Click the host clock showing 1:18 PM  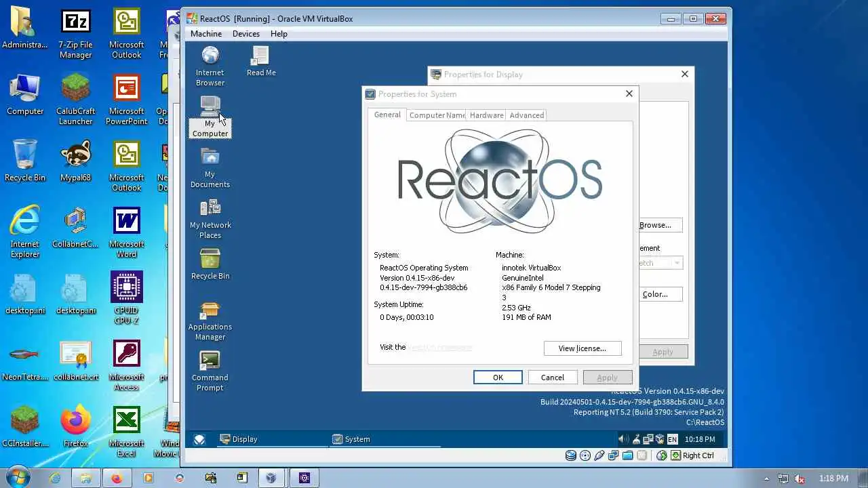pyautogui.click(x=833, y=479)
